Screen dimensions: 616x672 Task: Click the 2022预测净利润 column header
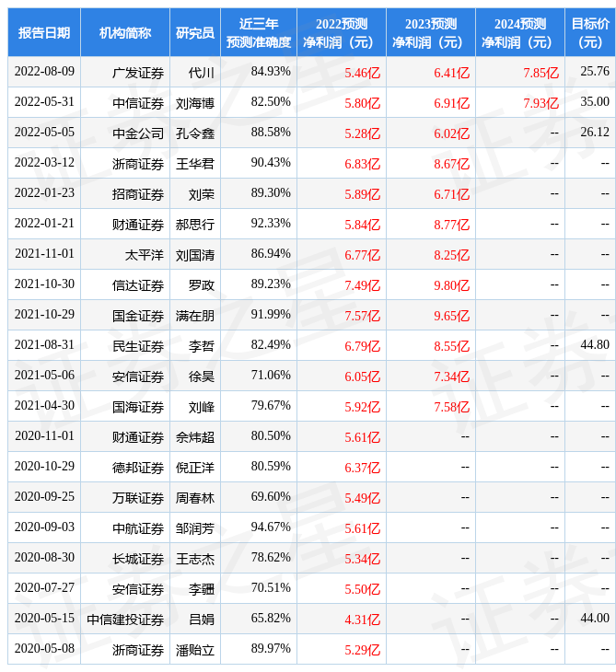342,32
